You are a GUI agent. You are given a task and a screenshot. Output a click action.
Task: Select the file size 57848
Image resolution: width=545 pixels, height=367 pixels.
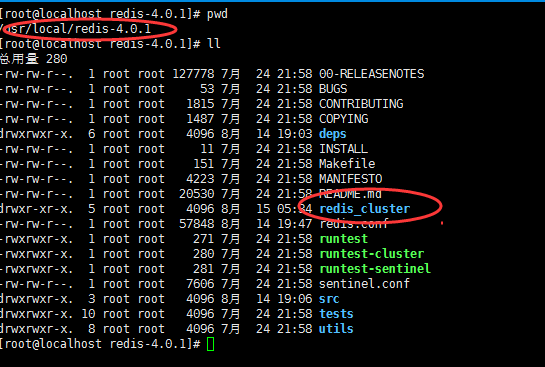point(197,223)
